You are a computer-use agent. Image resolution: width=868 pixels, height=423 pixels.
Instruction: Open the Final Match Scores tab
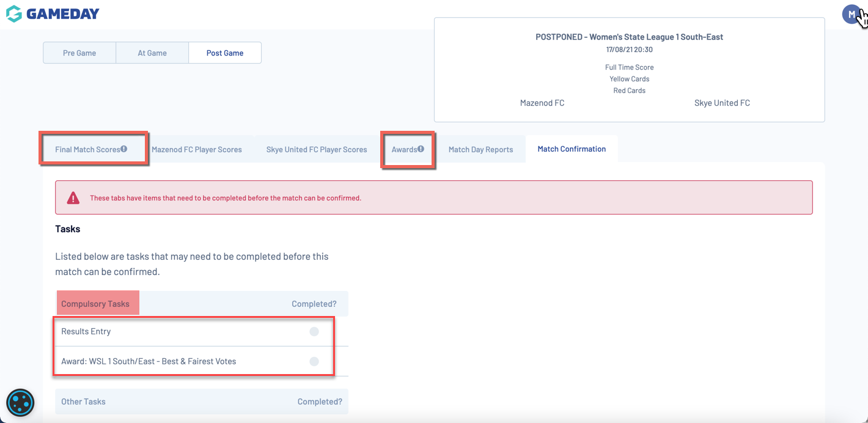(91, 149)
